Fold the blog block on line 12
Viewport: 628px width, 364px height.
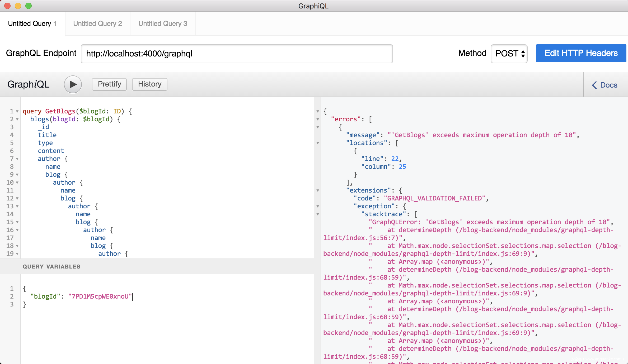[17, 199]
